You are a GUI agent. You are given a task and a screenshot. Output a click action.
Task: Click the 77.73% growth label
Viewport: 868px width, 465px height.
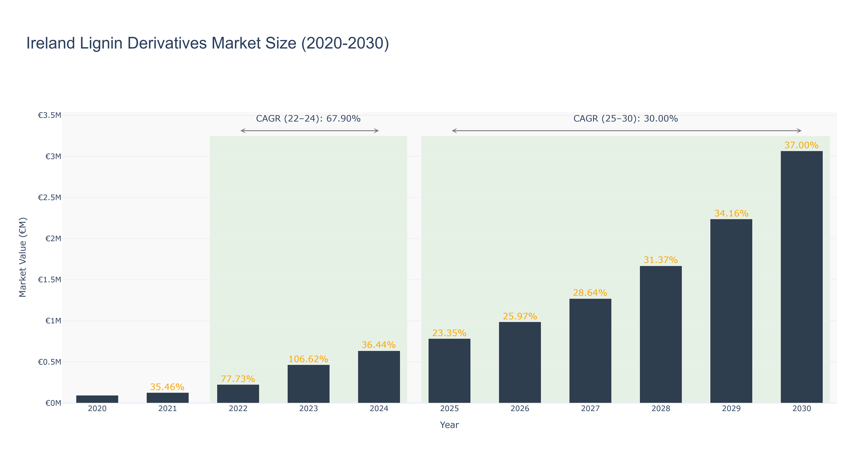[x=238, y=379]
